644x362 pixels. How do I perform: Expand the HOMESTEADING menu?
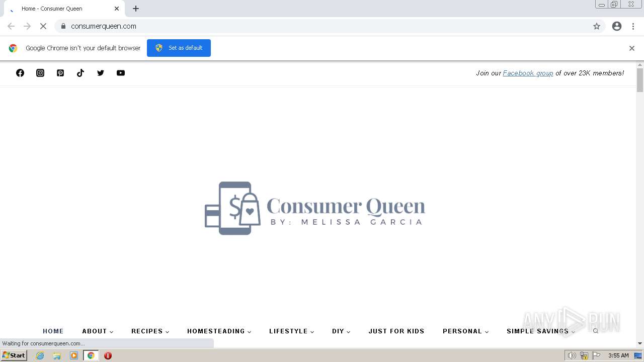pos(219,331)
